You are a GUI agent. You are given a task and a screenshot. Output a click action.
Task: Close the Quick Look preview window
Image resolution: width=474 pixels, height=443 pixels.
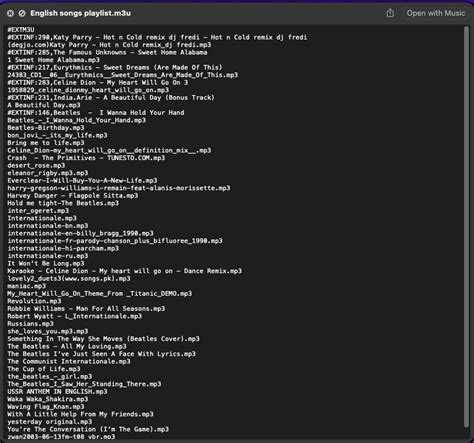point(10,13)
